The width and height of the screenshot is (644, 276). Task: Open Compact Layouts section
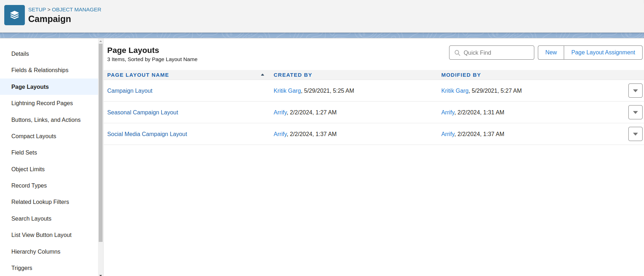click(34, 136)
